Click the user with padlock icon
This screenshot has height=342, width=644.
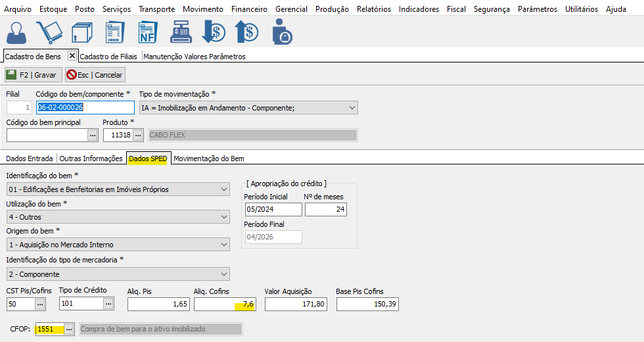[281, 32]
